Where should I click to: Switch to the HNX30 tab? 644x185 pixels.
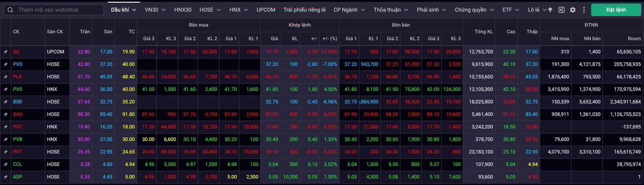pos(183,10)
